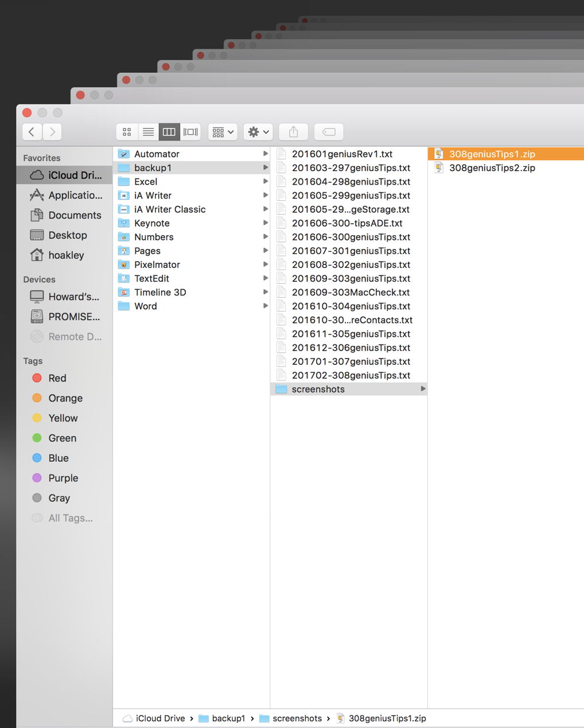
Task: Click the Edit Tags toolbar button
Action: click(329, 132)
